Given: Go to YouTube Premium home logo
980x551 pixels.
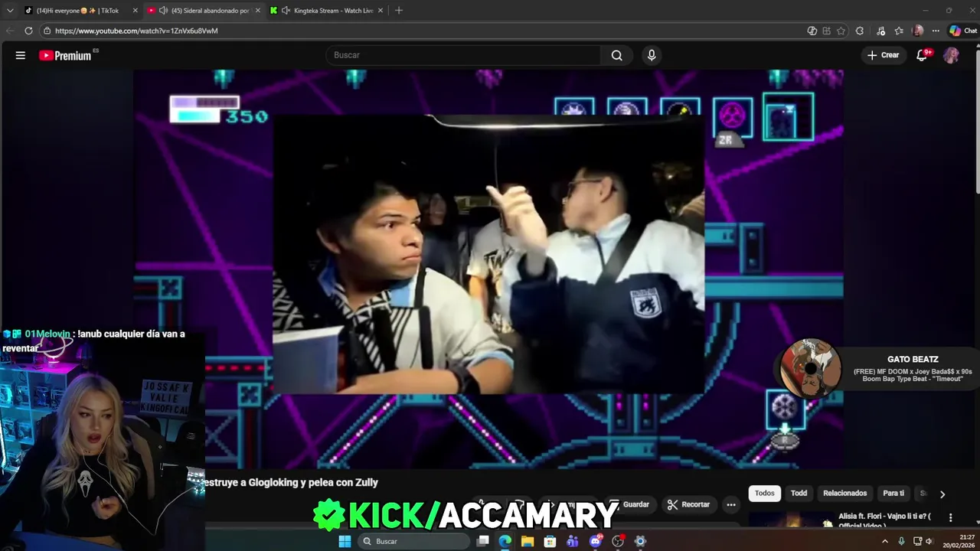Looking at the screenshot, I should click(65, 55).
